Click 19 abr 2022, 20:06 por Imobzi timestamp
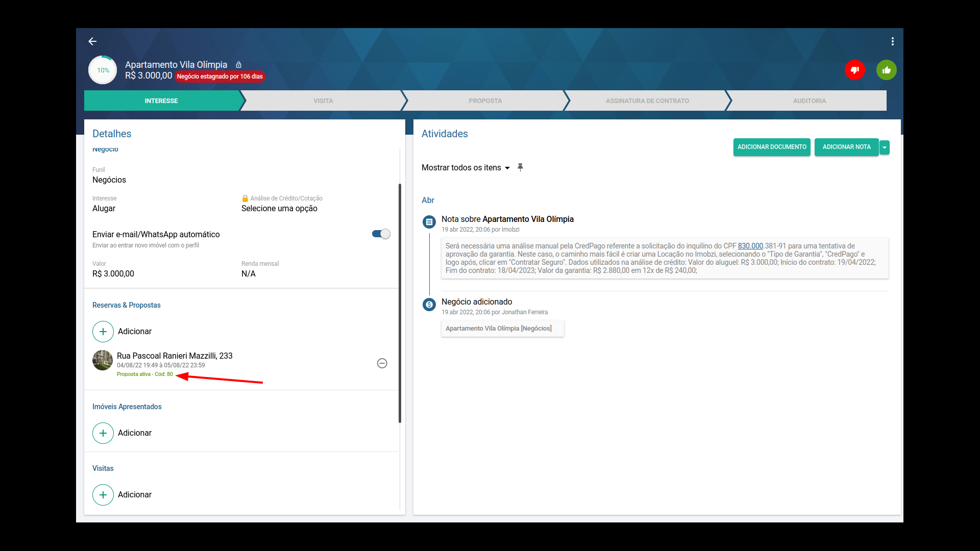 tap(480, 230)
